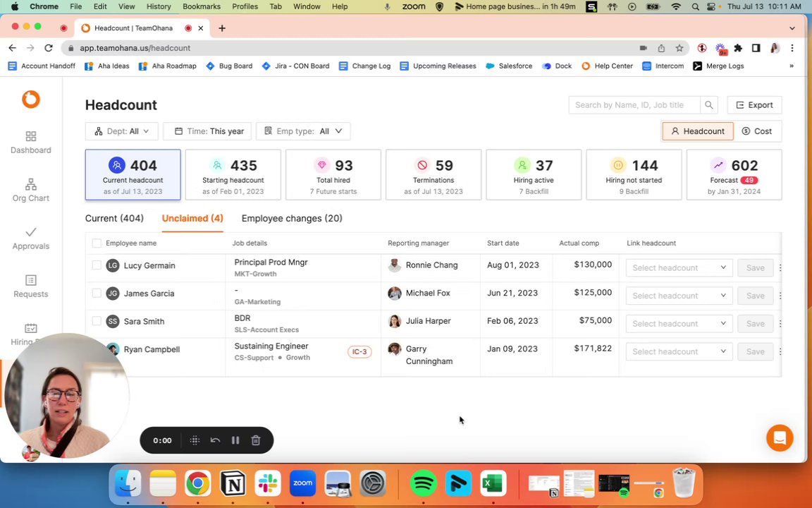Select the Hiring active 37 card
Viewport: 812px width, 508px height.
[x=534, y=175]
